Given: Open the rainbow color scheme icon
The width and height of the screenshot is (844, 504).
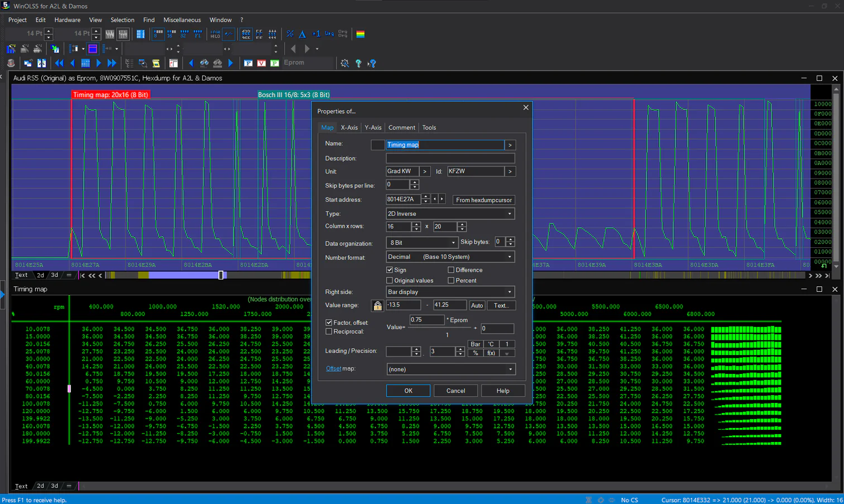Looking at the screenshot, I should coord(361,34).
